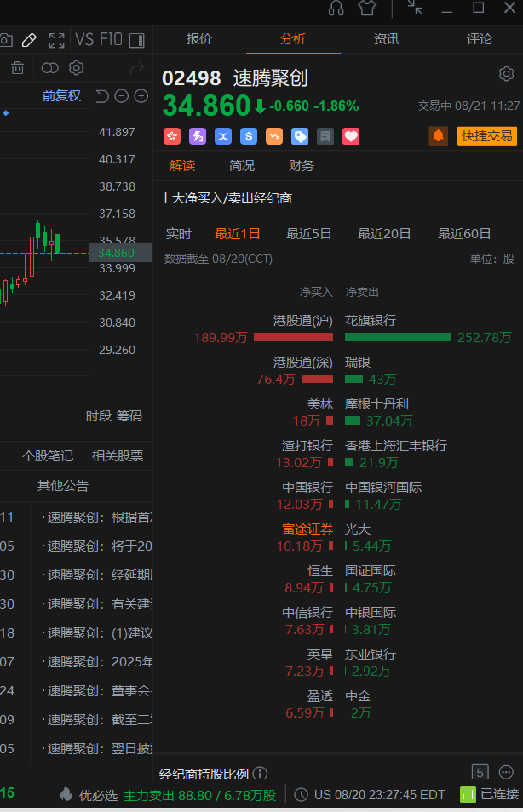Viewport: 523px width, 812px height.
Task: Click the blue shuffle badge icon
Action: [x=223, y=136]
